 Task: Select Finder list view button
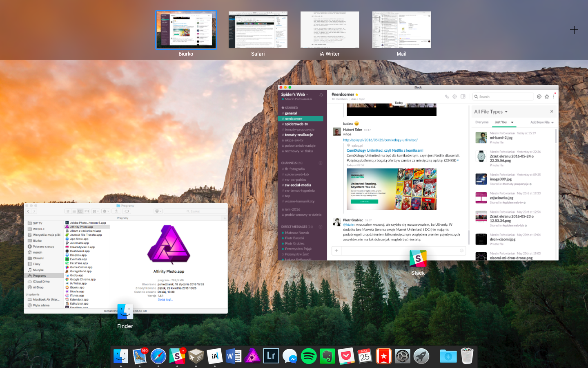coord(74,211)
